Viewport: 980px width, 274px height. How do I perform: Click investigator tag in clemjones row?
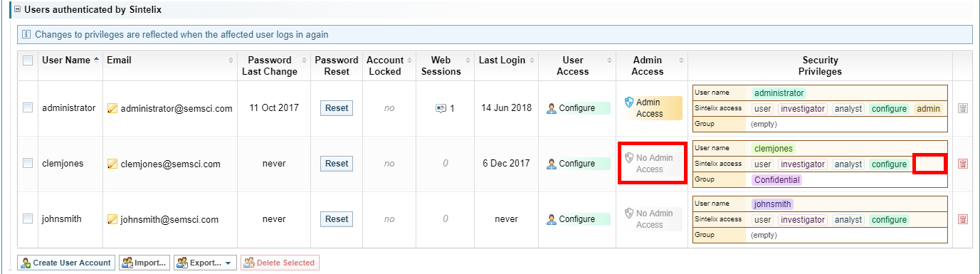803,164
